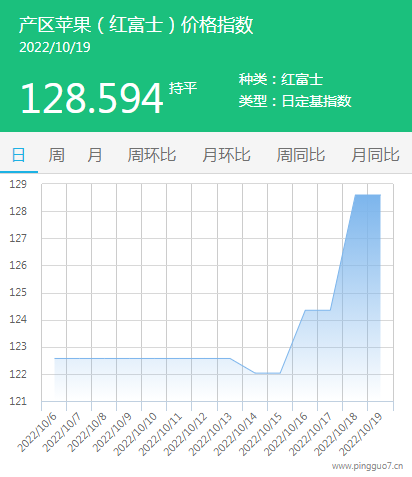
Task: Click the 129 y-axis label
Action: [18, 184]
